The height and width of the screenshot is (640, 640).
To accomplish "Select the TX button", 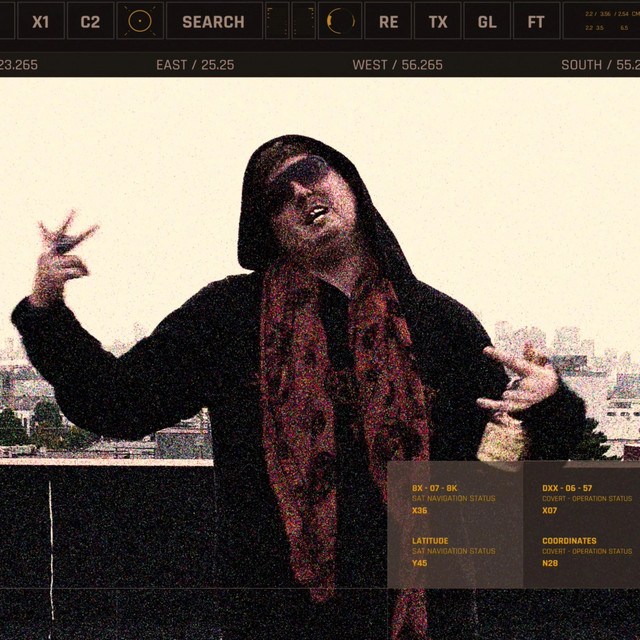I will [x=438, y=21].
